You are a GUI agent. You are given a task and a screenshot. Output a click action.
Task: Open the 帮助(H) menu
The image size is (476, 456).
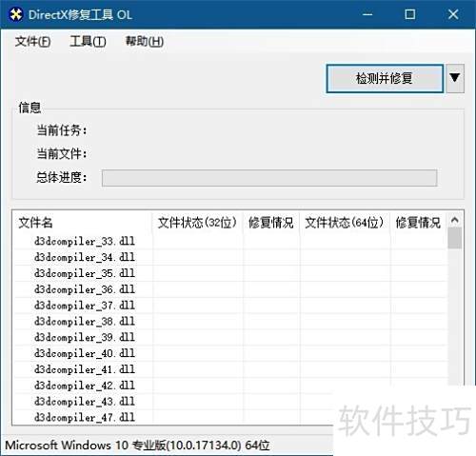(x=145, y=41)
